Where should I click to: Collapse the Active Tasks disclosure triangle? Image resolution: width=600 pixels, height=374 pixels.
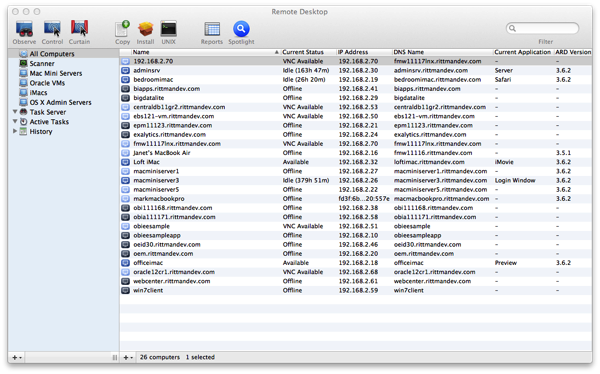(x=15, y=121)
